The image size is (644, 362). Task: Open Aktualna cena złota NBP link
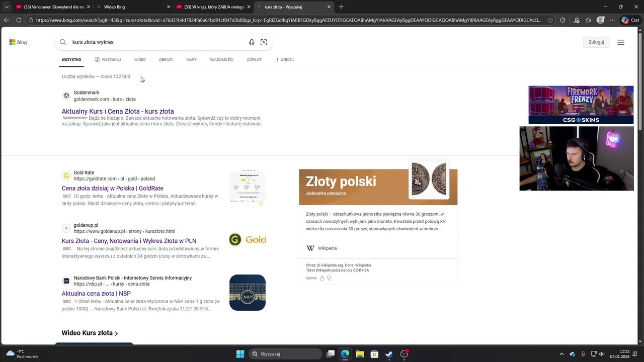(96, 294)
